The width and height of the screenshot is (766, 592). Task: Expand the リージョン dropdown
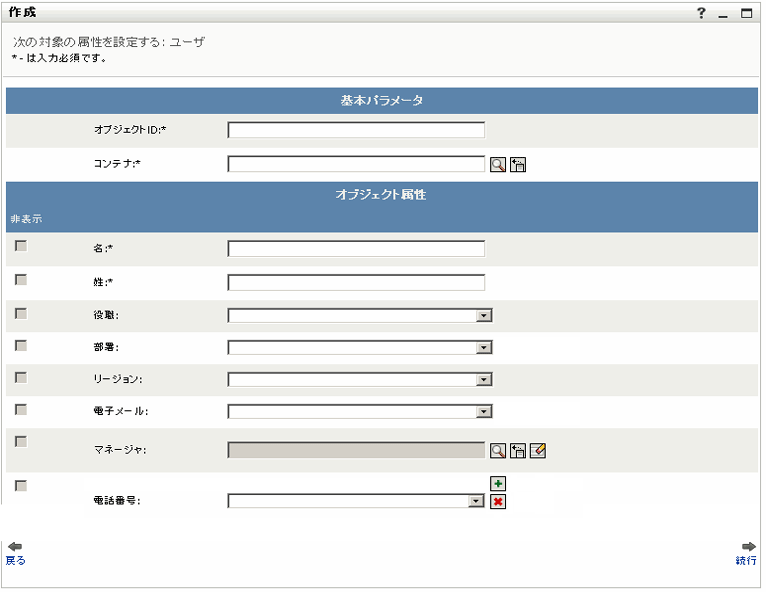(484, 380)
